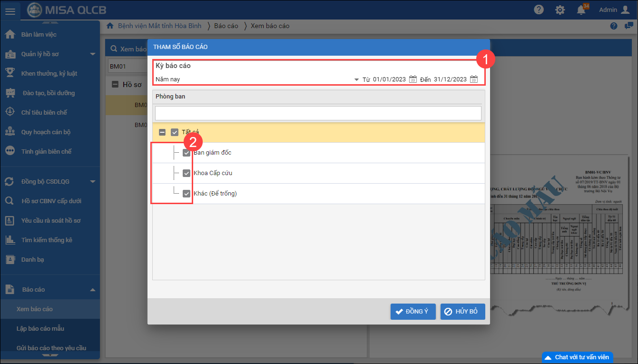Screen dimensions: 638x364
Task: Select 'Lập báo cáo mẫu' menu item
Action: pyautogui.click(x=40, y=329)
